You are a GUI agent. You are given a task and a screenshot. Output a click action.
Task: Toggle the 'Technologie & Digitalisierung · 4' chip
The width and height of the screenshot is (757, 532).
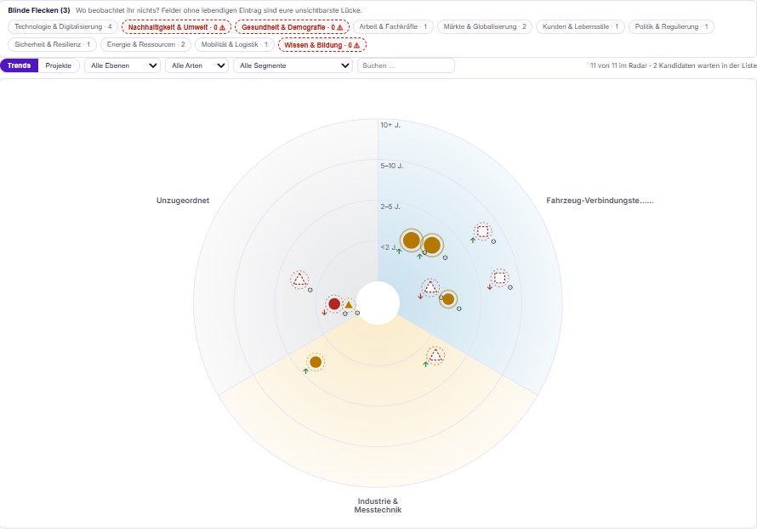pos(63,26)
